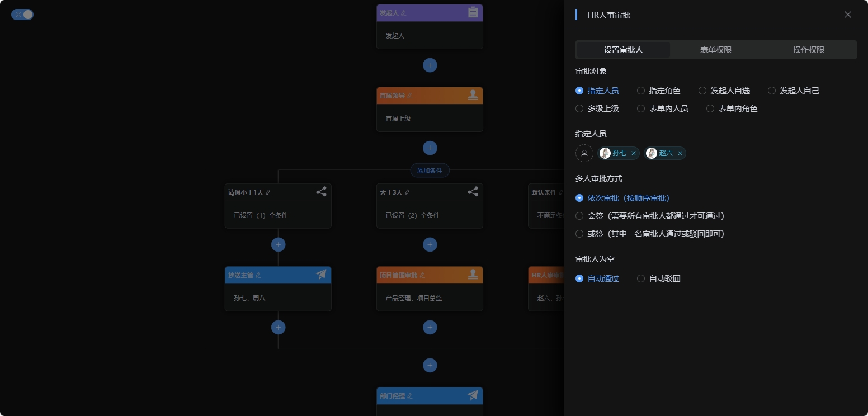Image resolution: width=868 pixels, height=416 pixels.
Task: Open the 项目管理审批 node card
Action: pos(430,297)
